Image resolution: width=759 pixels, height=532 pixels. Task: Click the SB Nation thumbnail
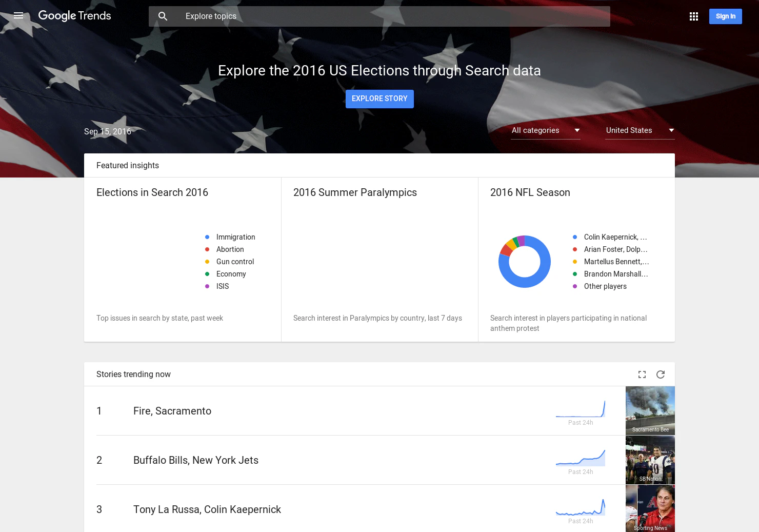point(650,460)
